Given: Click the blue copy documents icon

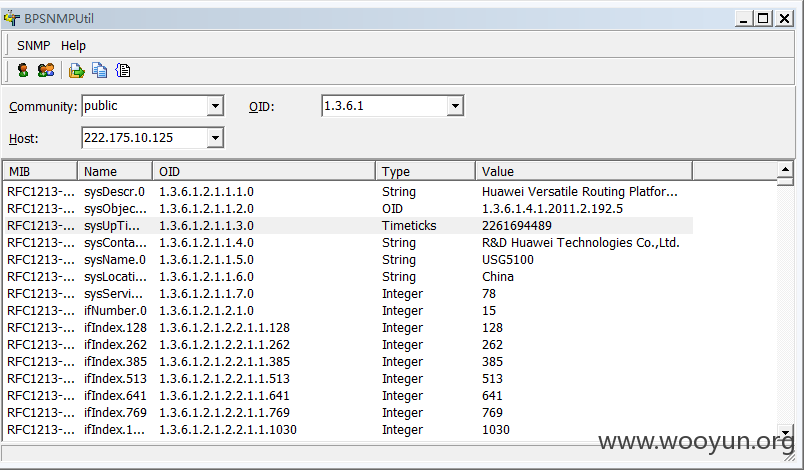Looking at the screenshot, I should pyautogui.click(x=99, y=70).
